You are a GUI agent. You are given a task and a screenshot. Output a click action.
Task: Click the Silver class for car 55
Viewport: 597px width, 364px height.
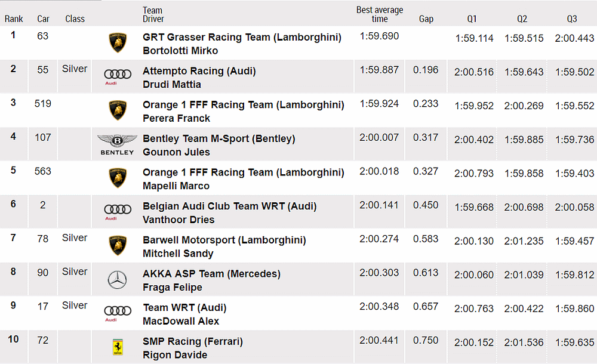tap(75, 69)
